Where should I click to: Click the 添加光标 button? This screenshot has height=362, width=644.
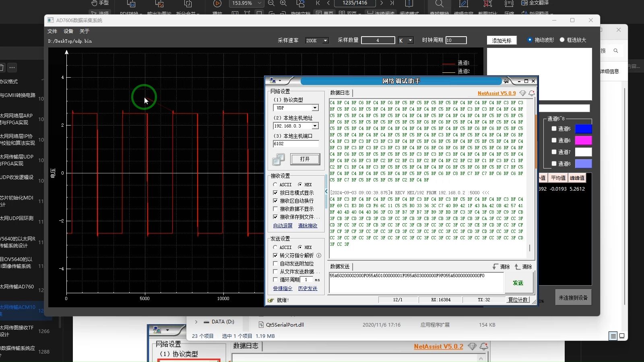502,41
